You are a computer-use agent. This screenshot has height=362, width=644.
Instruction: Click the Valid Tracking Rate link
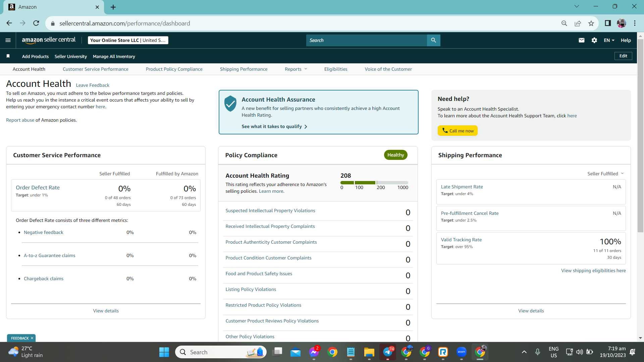(461, 240)
